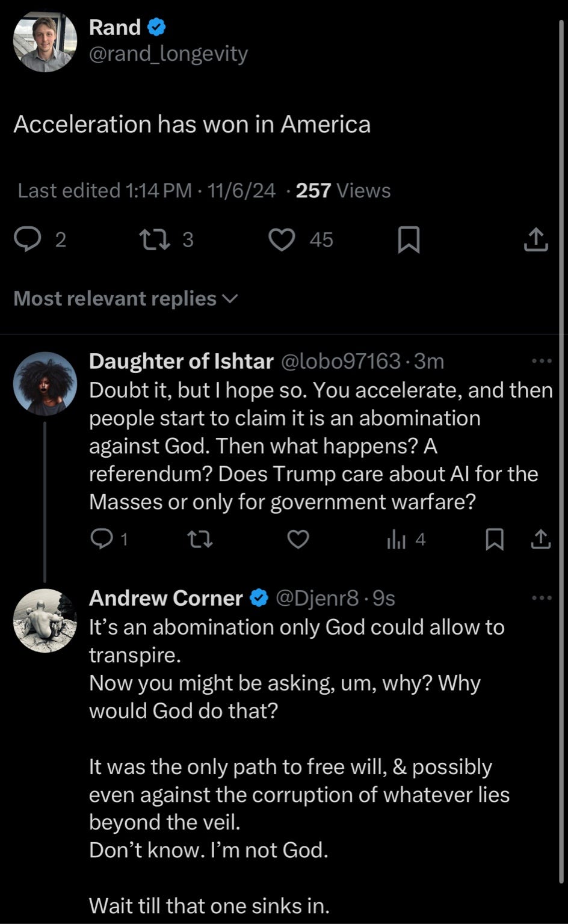The width and height of the screenshot is (568, 924).
Task: Repost Daughter of Ishtar's reply
Action: [x=200, y=540]
